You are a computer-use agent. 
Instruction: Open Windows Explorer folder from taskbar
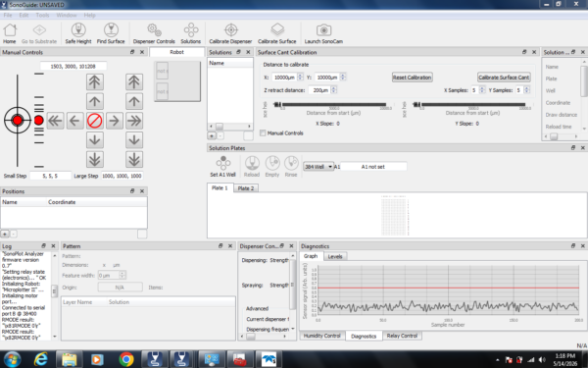click(x=69, y=359)
